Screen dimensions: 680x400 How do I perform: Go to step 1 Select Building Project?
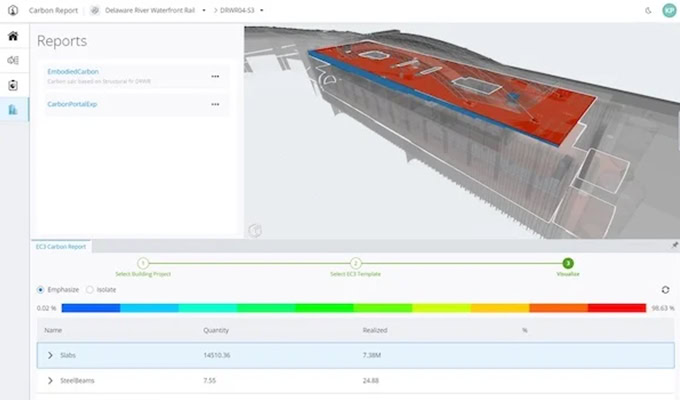[x=143, y=263]
